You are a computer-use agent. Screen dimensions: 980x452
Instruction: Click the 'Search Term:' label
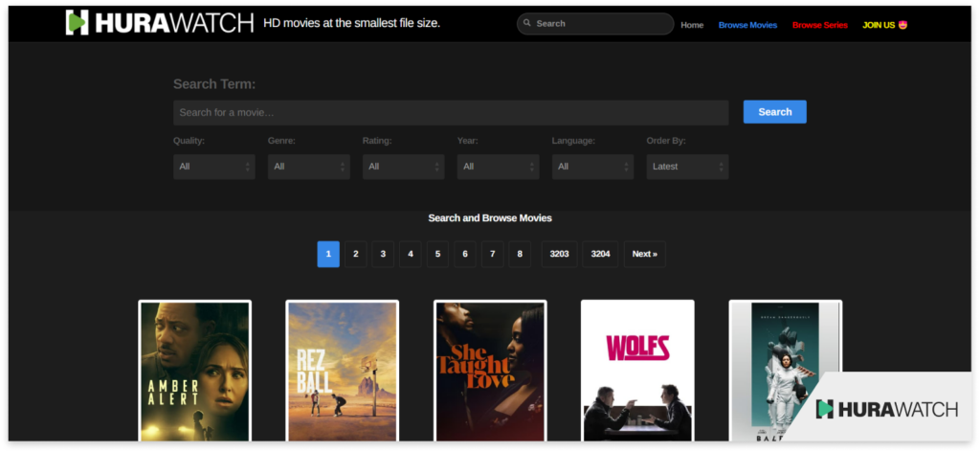tap(214, 84)
